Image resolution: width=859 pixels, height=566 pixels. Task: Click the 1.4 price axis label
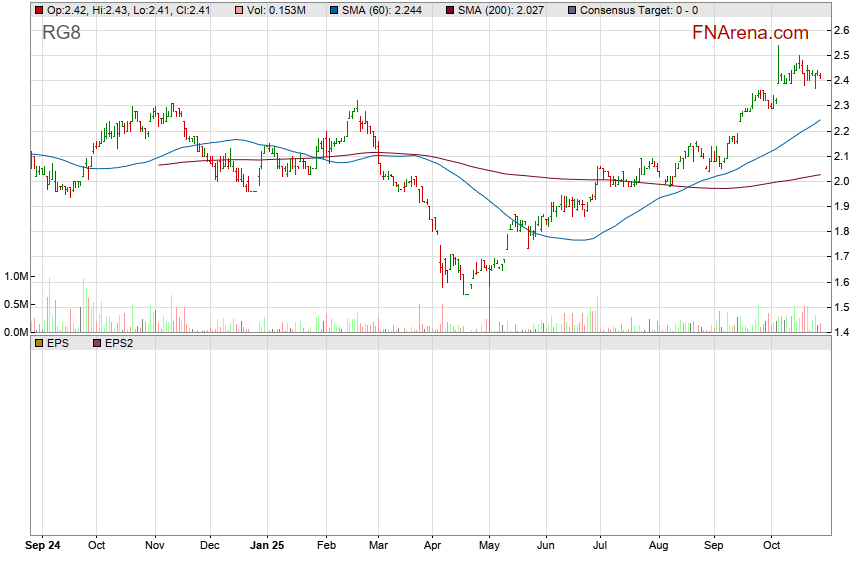842,332
